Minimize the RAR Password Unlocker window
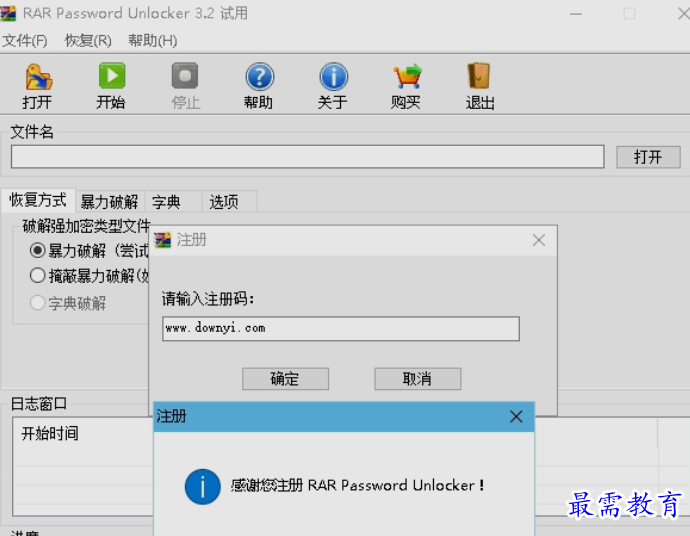The height and width of the screenshot is (536, 690). point(576,14)
